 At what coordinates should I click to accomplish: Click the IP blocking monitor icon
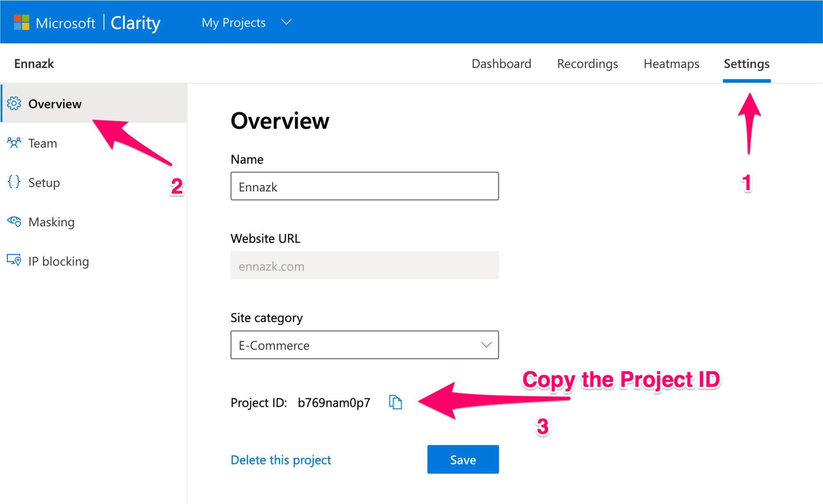14,260
